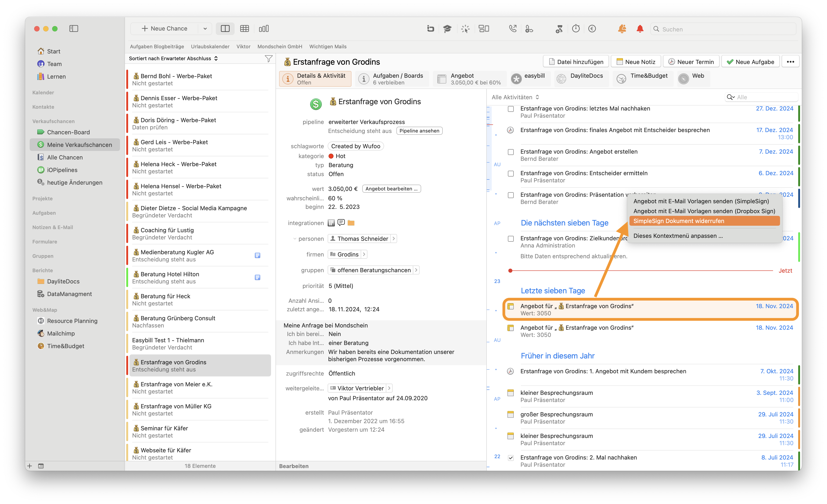Open Resource Planning in the sidebar
This screenshot has height=504, width=827.
point(72,321)
